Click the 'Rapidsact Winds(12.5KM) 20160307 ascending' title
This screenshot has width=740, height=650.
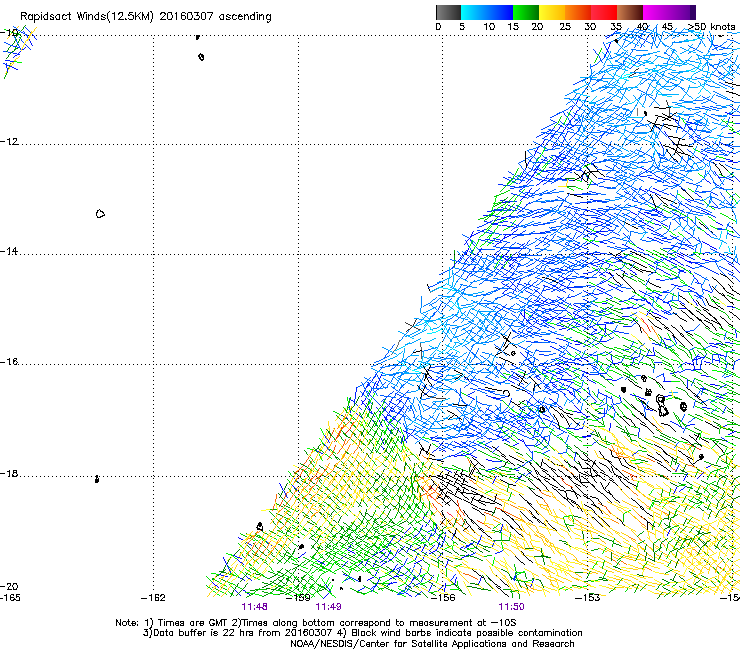coord(146,17)
